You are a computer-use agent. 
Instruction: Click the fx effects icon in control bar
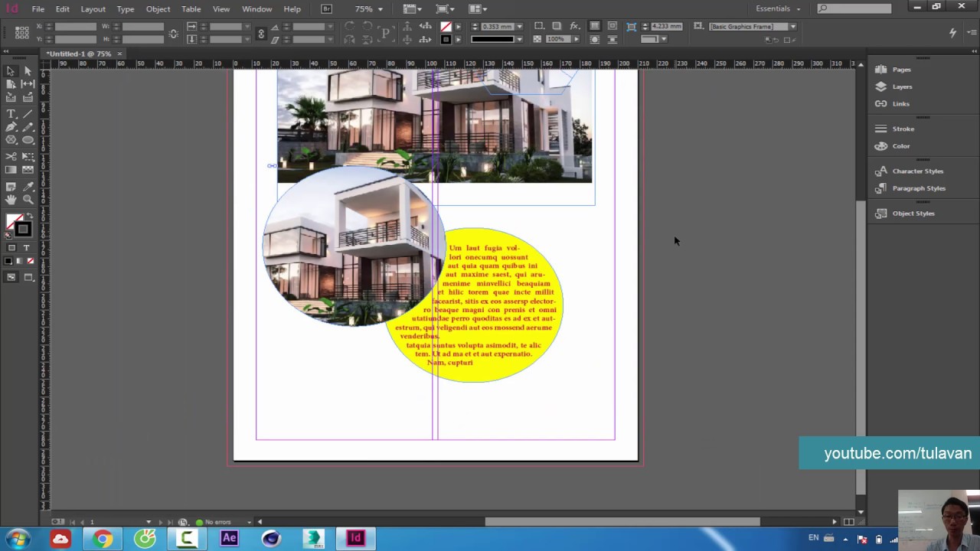click(x=574, y=26)
